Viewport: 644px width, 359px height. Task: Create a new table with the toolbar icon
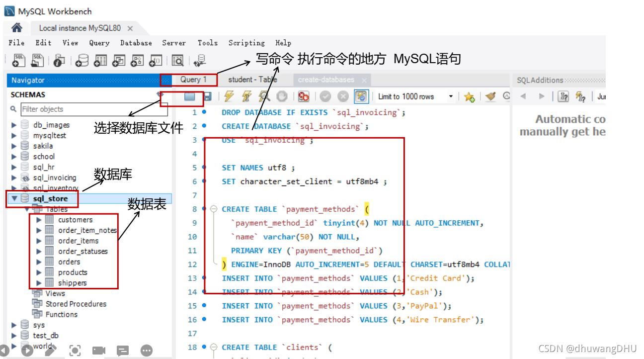point(100,60)
